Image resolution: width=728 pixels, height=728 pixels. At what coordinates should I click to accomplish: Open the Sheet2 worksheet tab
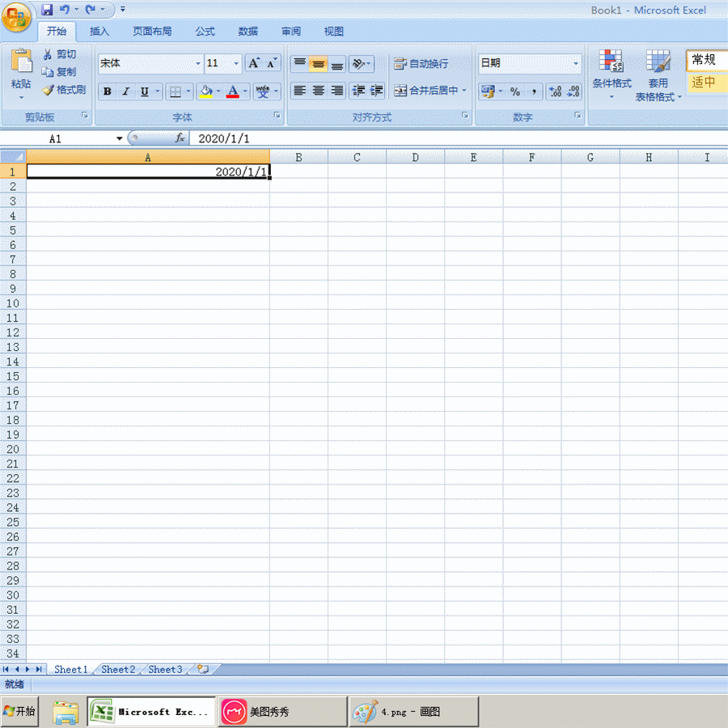[x=118, y=669]
